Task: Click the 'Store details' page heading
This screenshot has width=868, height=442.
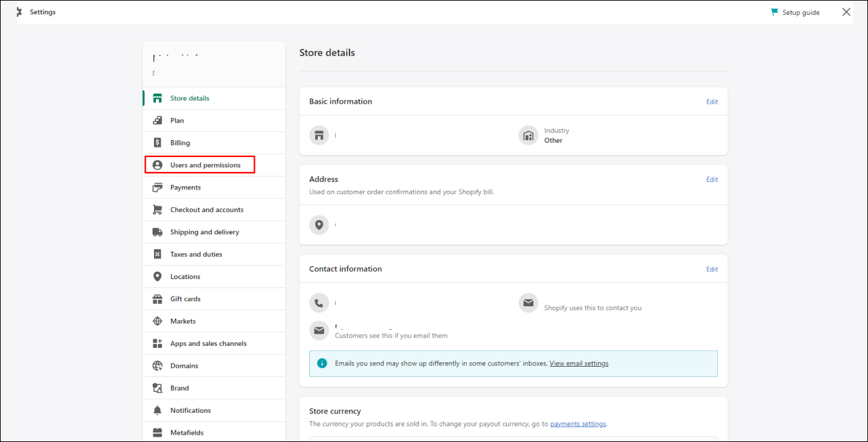Action: click(x=327, y=53)
